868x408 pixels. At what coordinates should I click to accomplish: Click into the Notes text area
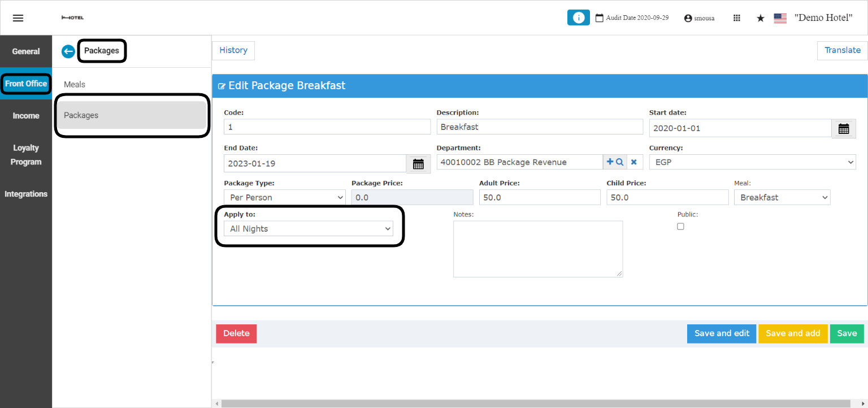pos(538,249)
